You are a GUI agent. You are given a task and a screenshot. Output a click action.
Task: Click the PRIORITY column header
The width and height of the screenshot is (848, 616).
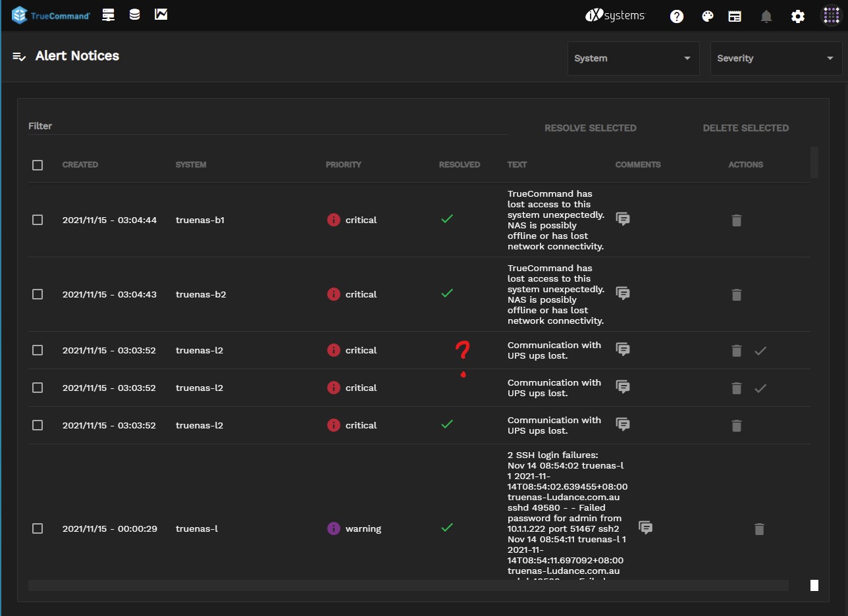344,165
